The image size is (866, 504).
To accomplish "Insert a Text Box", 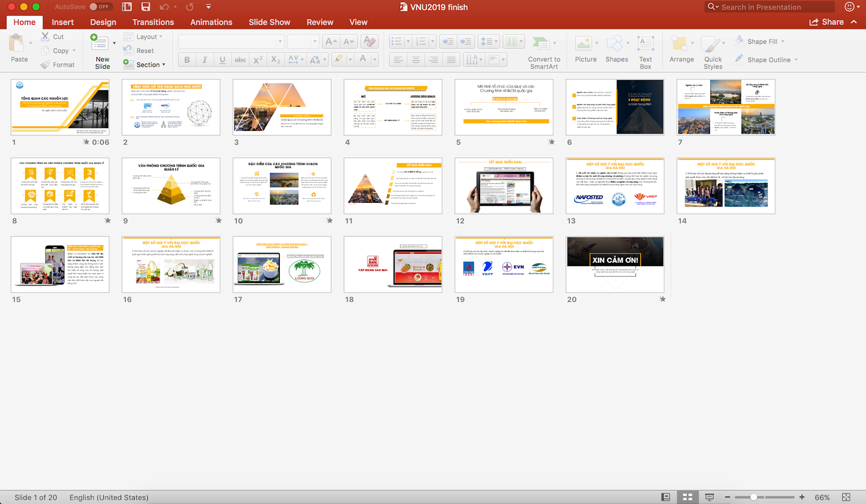I will 645,49.
